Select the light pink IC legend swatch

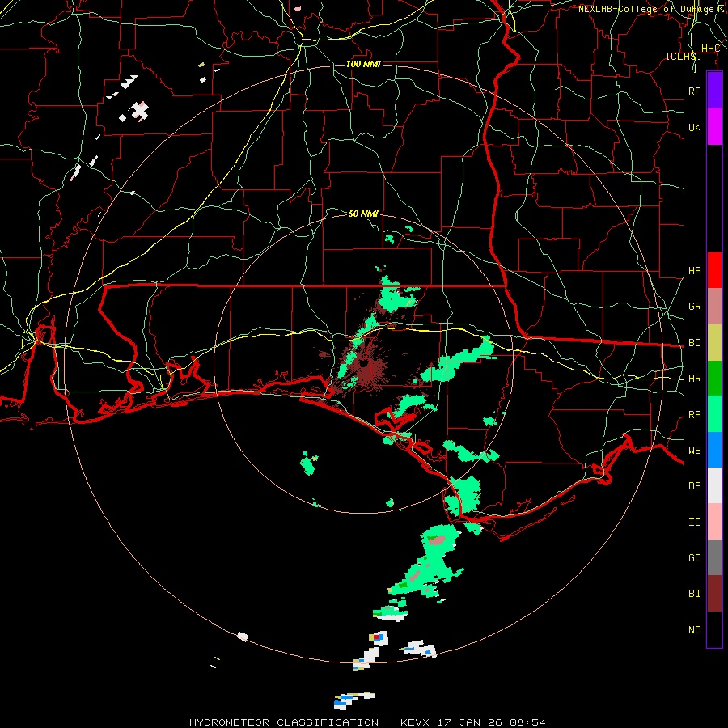coord(714,522)
